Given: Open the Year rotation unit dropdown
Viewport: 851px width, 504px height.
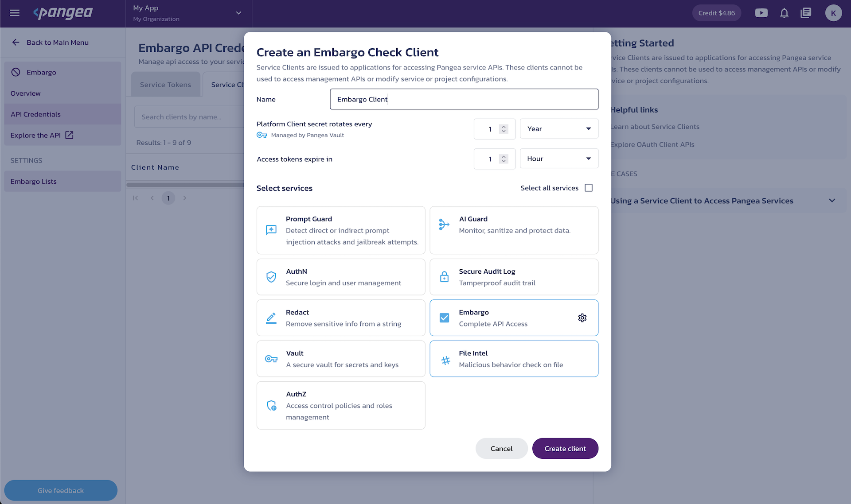Looking at the screenshot, I should tap(559, 128).
